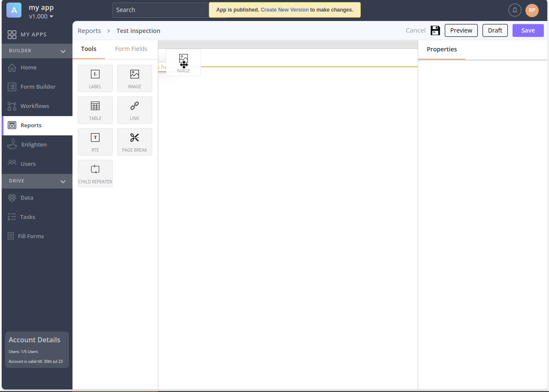Open the notifications bell
The width and height of the screenshot is (549, 392).
(x=515, y=10)
